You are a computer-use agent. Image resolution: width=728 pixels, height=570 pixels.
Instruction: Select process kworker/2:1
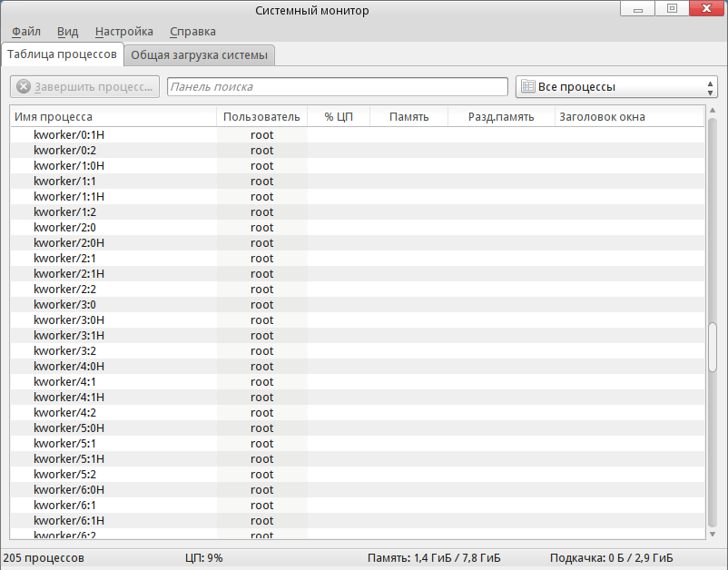(x=358, y=259)
